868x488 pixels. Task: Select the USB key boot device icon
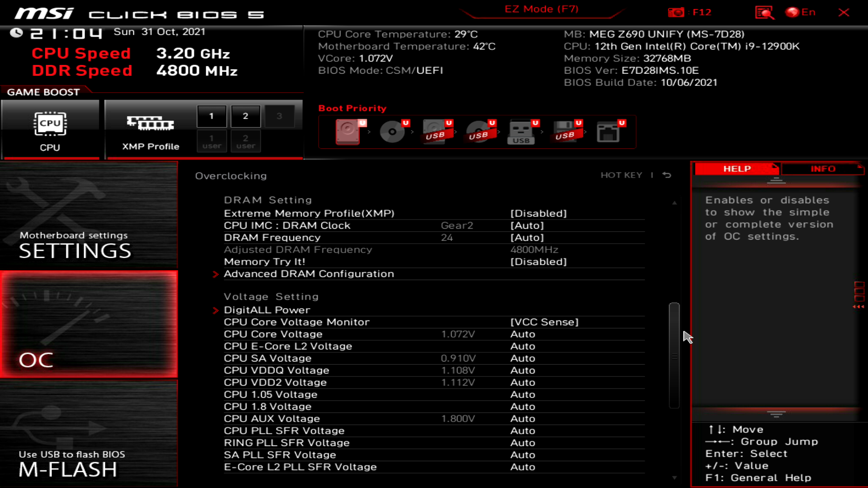coord(521,132)
